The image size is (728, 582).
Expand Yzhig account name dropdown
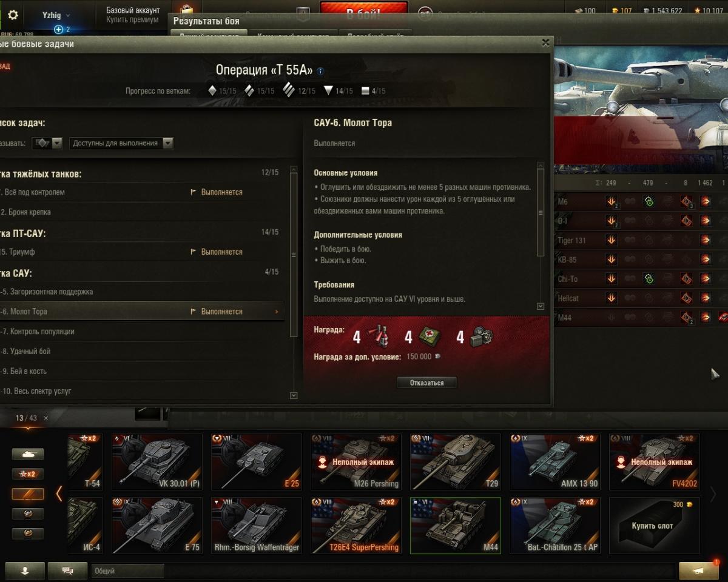56,15
